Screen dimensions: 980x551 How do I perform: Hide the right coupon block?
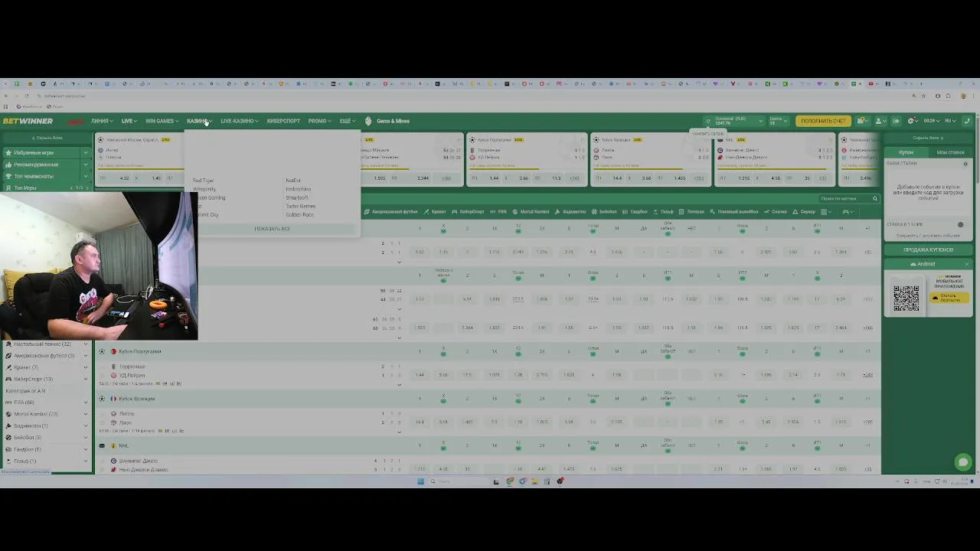coord(927,138)
